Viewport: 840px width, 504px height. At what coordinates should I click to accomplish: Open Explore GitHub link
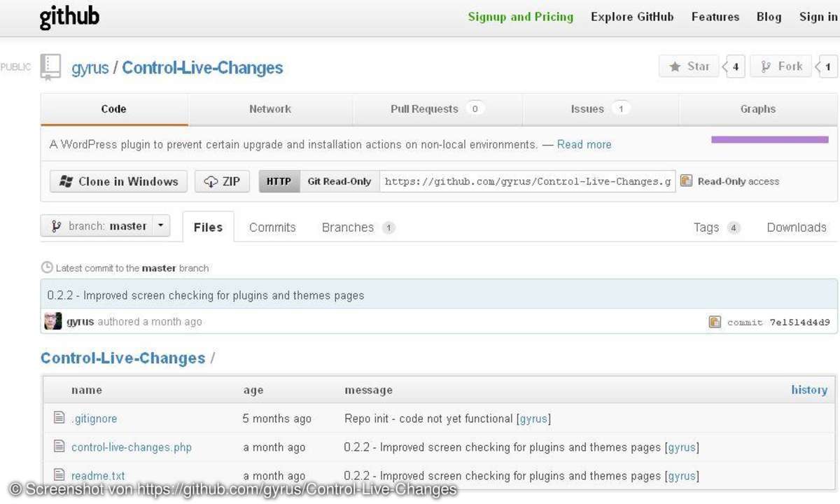click(632, 17)
